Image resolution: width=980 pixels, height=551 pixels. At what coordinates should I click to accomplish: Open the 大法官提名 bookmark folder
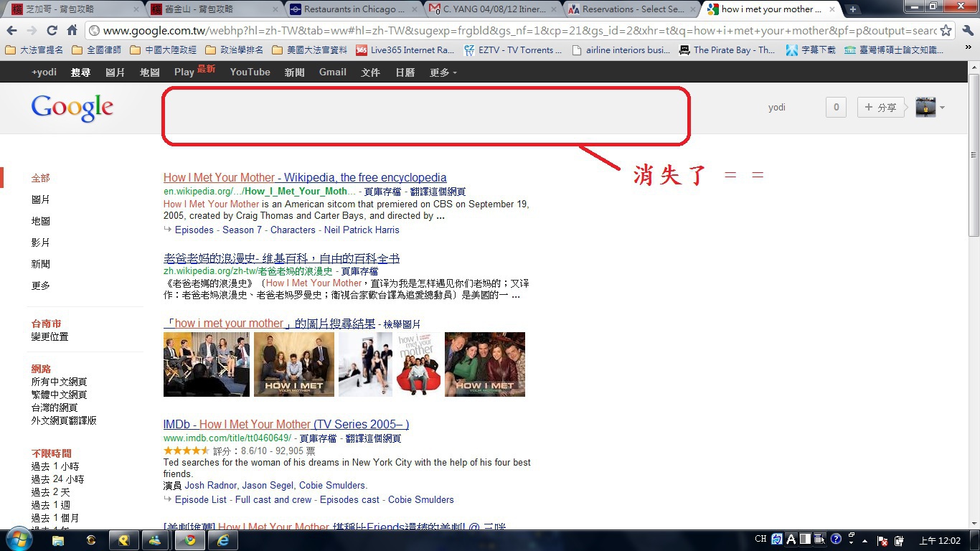point(34,50)
